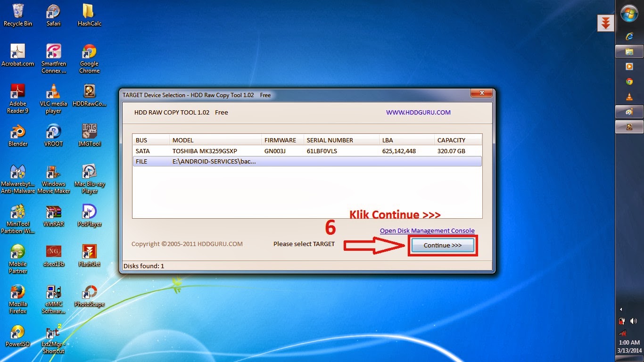Open the dseo13b desktop icon
The width and height of the screenshot is (644, 362).
pyautogui.click(x=53, y=256)
